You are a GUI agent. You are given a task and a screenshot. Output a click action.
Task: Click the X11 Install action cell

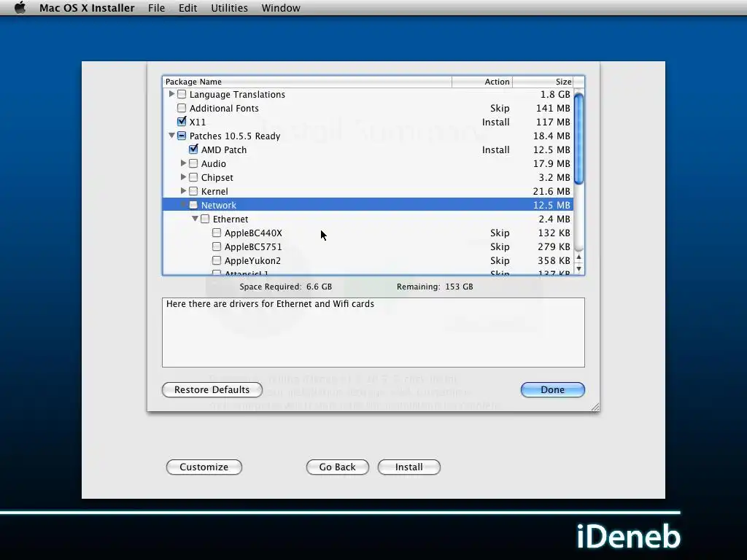(x=495, y=122)
